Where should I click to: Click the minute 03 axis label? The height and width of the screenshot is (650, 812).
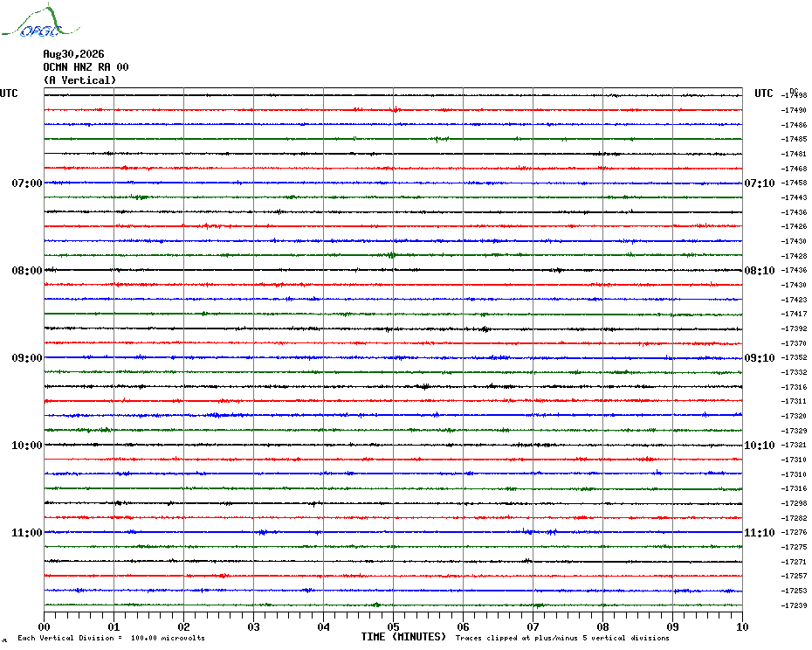[x=254, y=626]
